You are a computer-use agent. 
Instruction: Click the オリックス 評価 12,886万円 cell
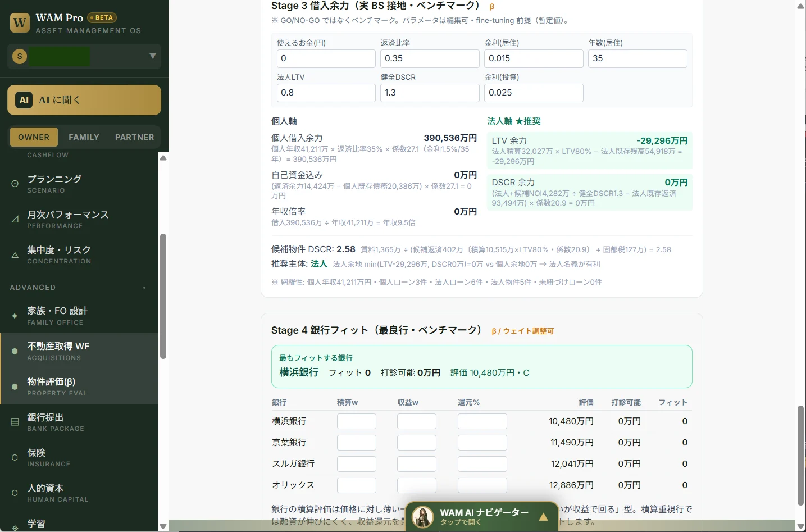tap(571, 485)
